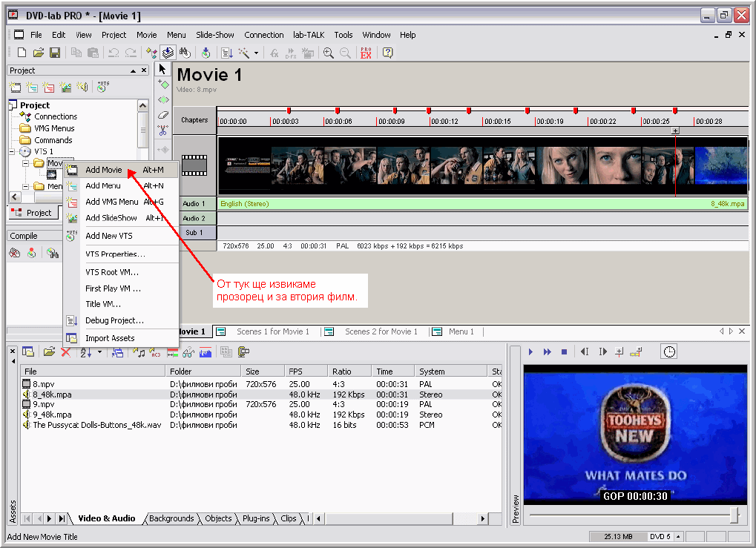Step one frame back in the preview

point(585,351)
